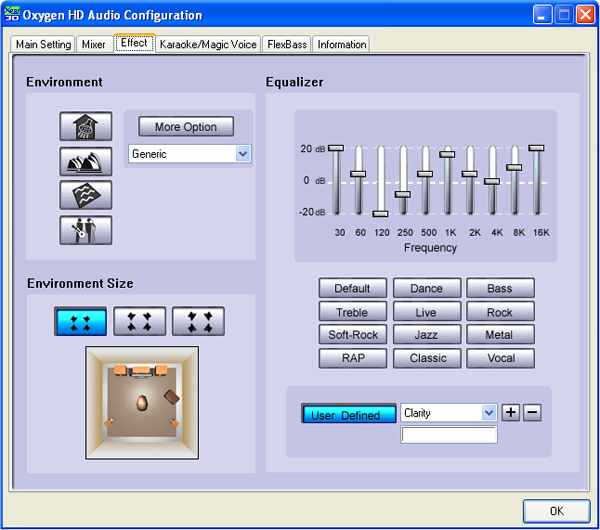The width and height of the screenshot is (600, 530).
Task: Select the concert hall environment icon
Action: (x=86, y=161)
